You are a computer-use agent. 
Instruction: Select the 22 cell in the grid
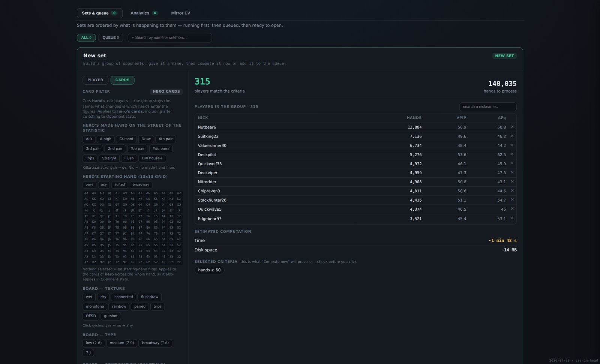click(x=179, y=262)
